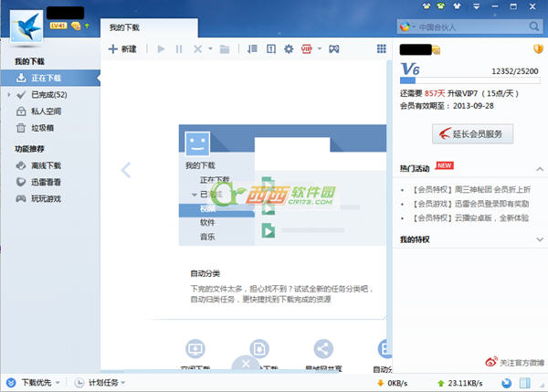The image size is (548, 392).
Task: Click the 空间下载 monitor feature icon
Action: pos(195,349)
